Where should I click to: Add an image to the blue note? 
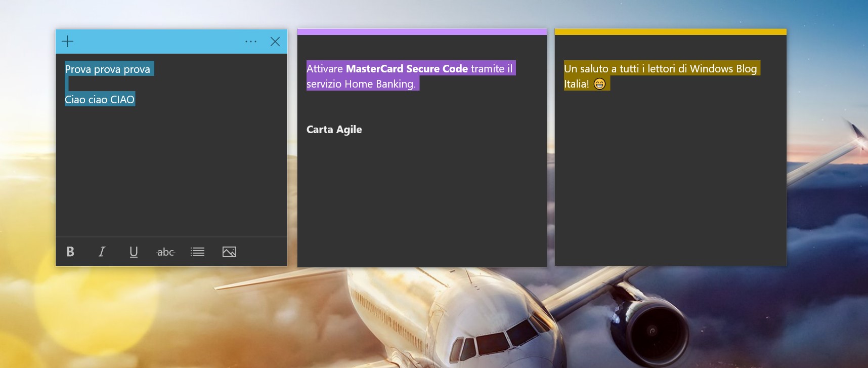coord(229,252)
